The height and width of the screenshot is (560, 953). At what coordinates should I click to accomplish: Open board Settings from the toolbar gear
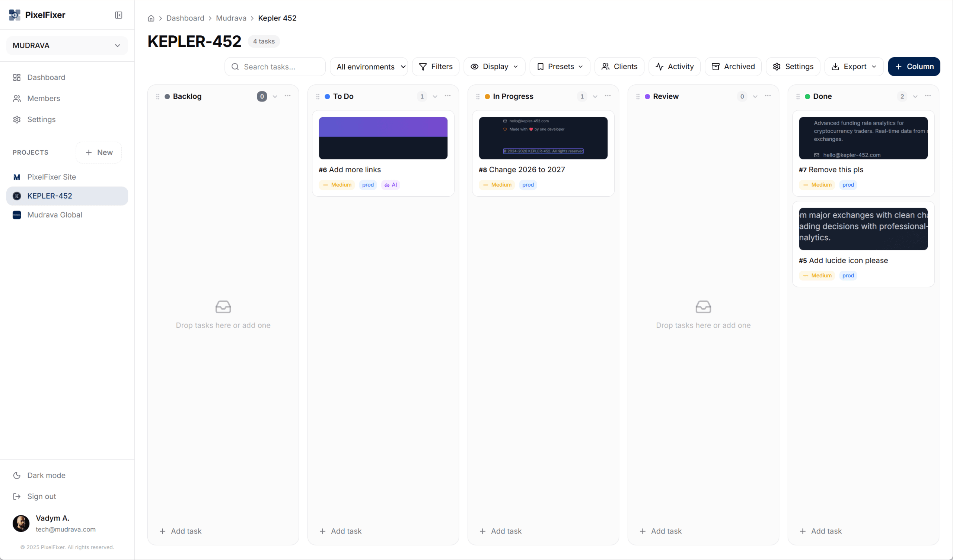point(793,67)
